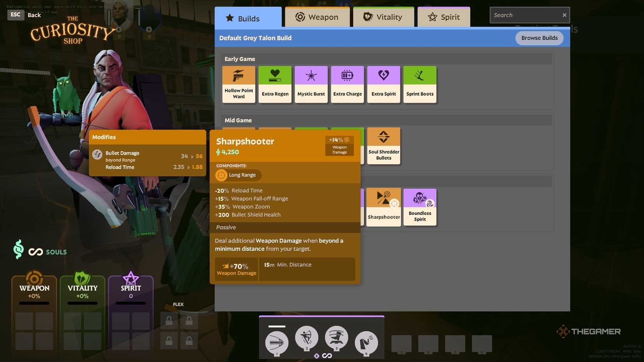The width and height of the screenshot is (644, 362).
Task: Switch to the Builds tab
Action: [x=248, y=18]
